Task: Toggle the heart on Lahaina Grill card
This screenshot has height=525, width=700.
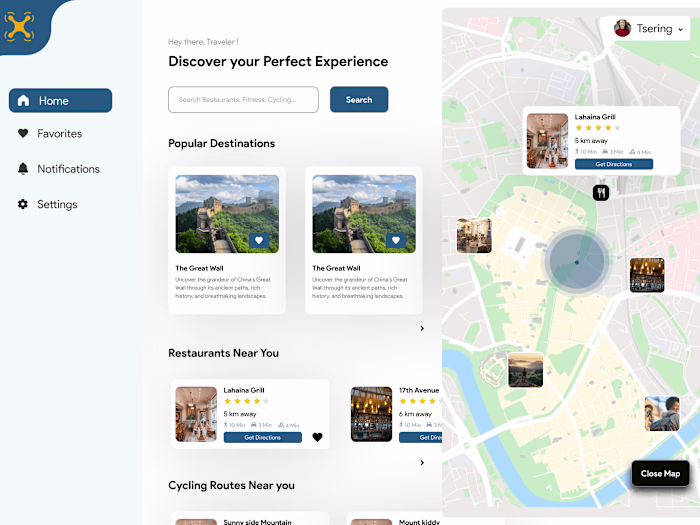Action: (x=317, y=437)
